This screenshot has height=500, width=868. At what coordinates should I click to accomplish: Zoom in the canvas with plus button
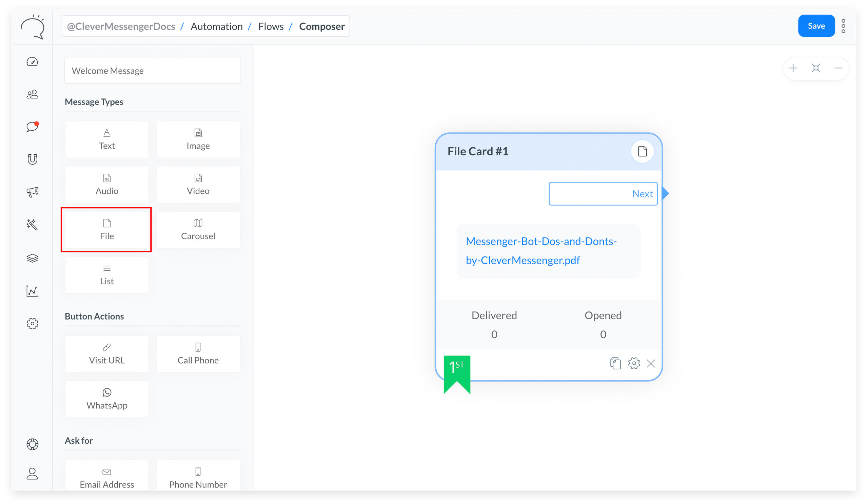[793, 68]
